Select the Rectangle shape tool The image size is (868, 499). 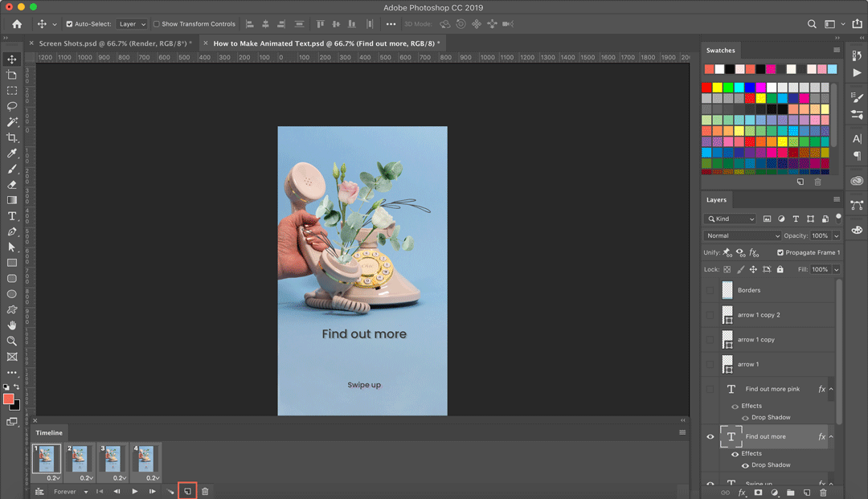point(11,263)
